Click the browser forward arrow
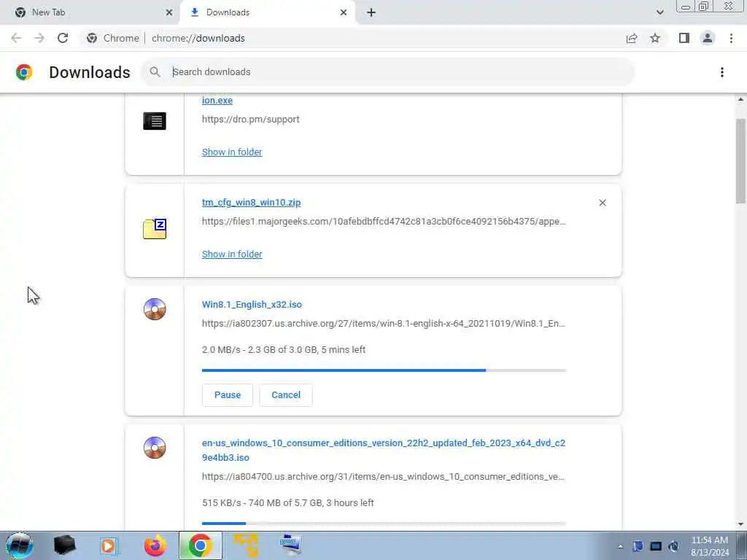Viewport: 747px width, 560px height. click(x=39, y=38)
